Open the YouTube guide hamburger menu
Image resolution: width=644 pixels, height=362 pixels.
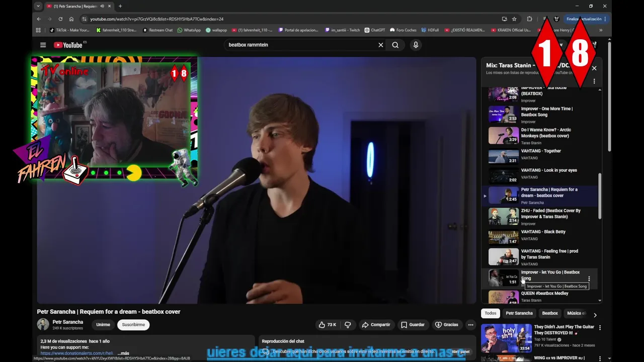(x=43, y=45)
